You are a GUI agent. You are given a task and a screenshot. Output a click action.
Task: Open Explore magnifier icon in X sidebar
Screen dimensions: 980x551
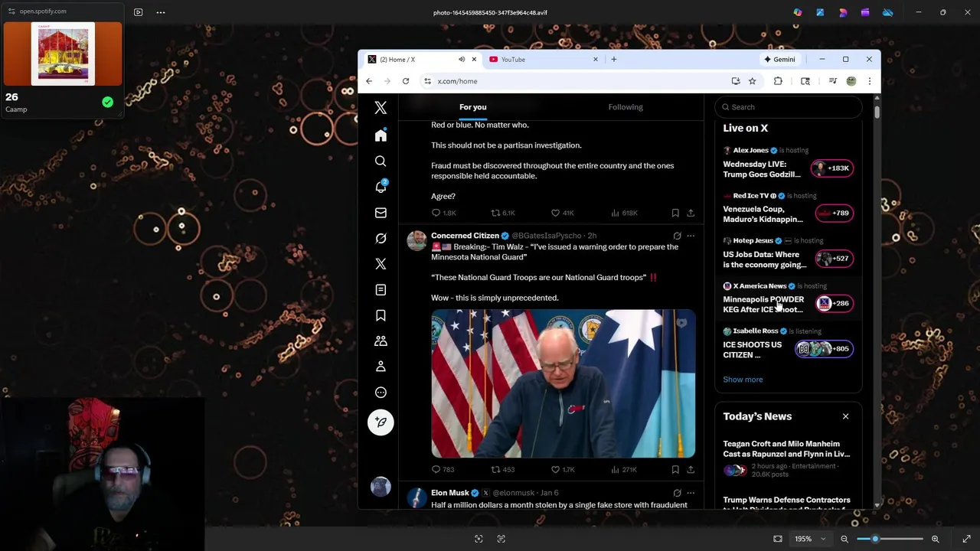click(x=381, y=161)
